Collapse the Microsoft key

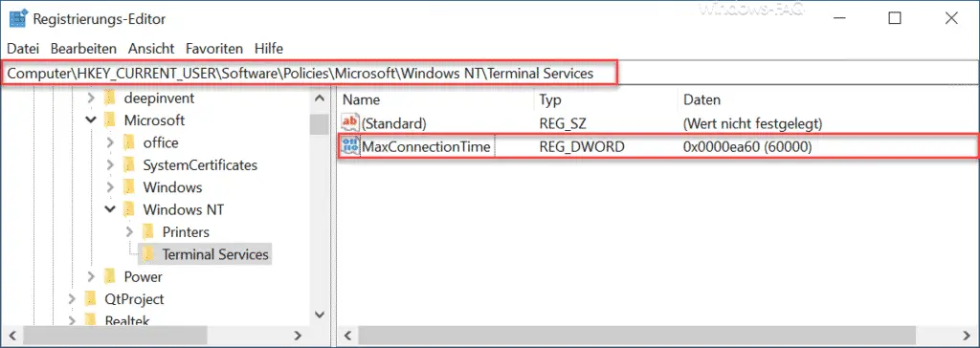click(x=91, y=120)
